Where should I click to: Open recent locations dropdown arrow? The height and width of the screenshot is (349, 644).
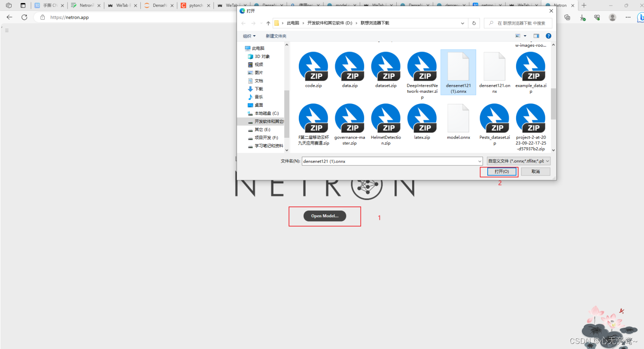(x=261, y=23)
